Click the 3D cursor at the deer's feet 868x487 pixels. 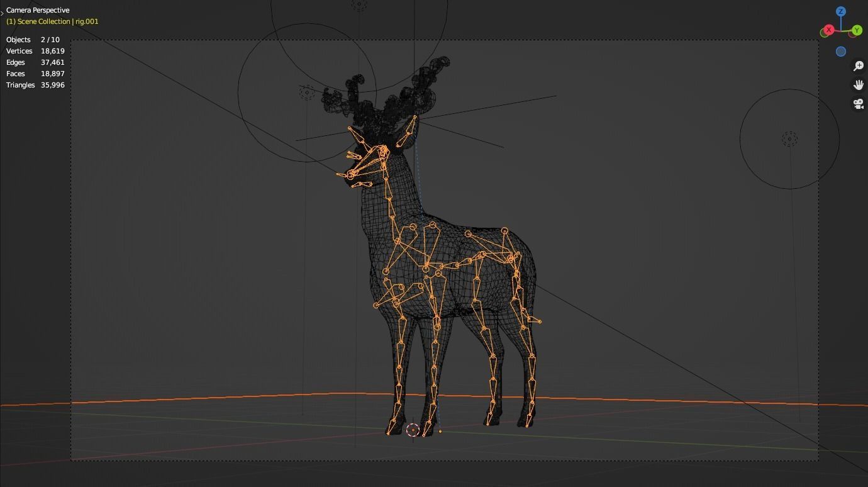point(413,430)
